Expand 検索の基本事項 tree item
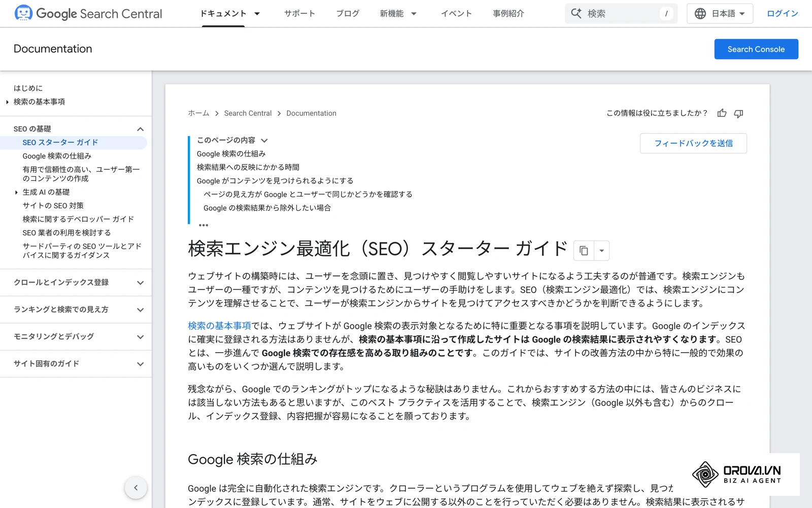The height and width of the screenshot is (508, 812). [7, 102]
